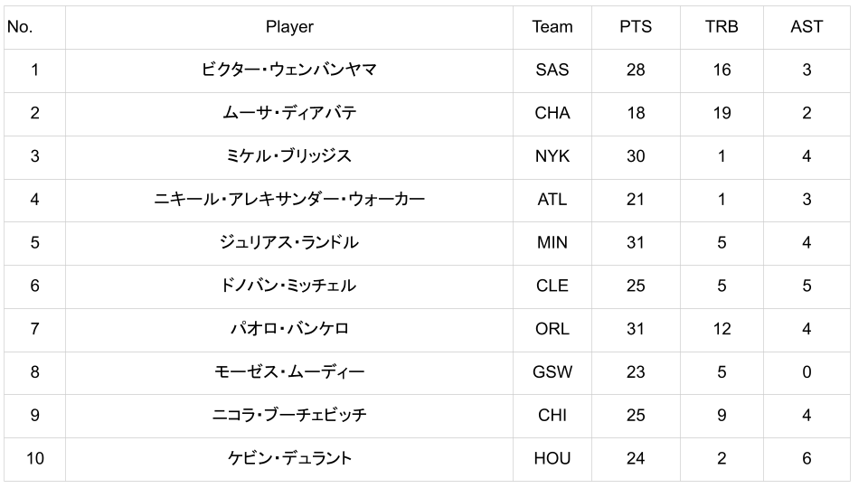The height and width of the screenshot is (488, 868).
Task: Click the Team column header
Action: click(552, 27)
